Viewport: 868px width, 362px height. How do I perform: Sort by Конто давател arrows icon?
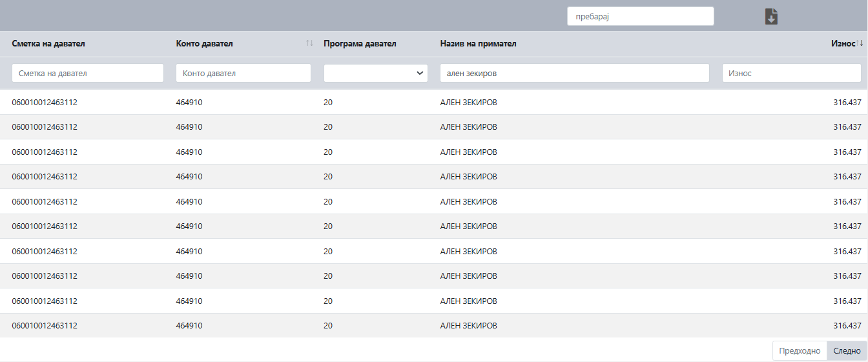[x=309, y=43]
